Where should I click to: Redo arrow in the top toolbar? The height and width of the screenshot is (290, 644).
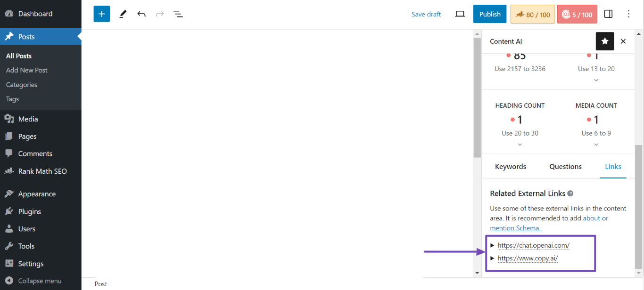tap(160, 14)
